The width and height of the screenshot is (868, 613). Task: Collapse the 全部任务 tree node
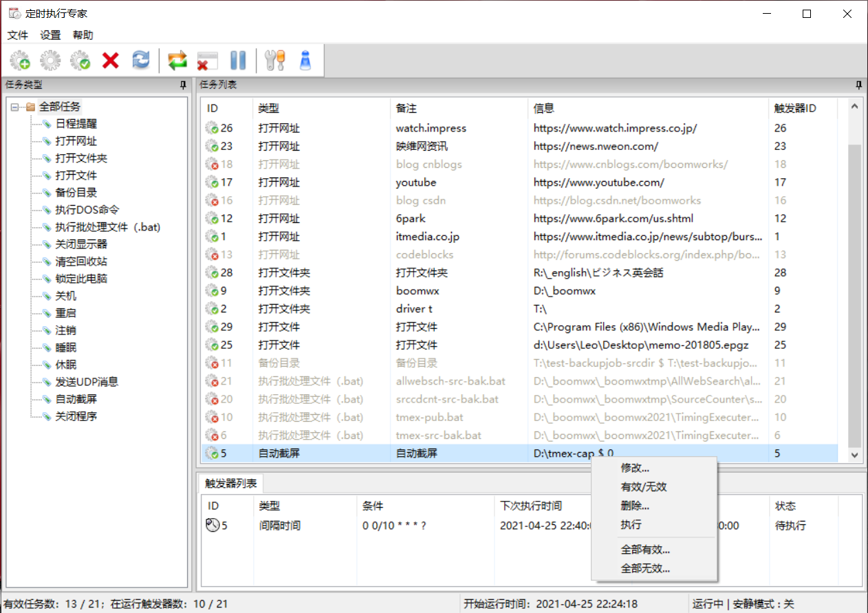click(14, 107)
